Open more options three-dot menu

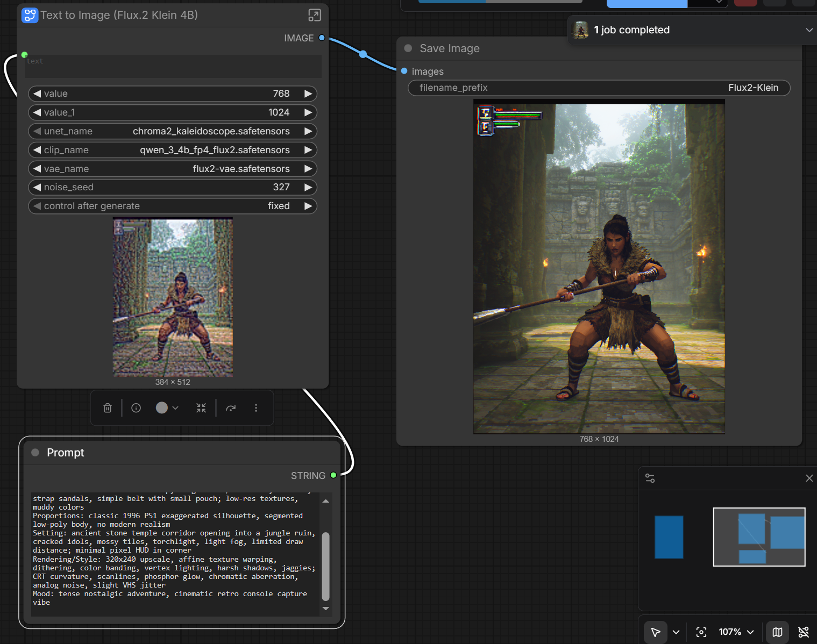256,408
